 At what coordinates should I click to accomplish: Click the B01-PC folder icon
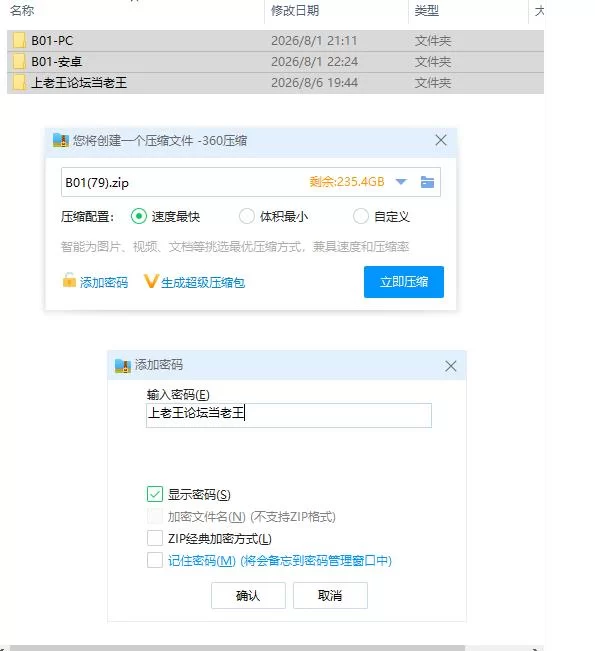coord(19,41)
